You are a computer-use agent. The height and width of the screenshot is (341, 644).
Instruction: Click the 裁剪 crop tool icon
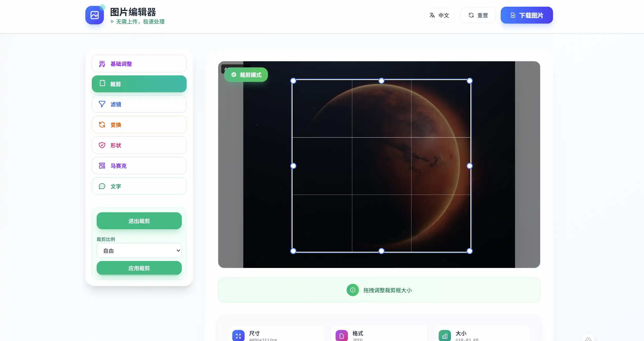pyautogui.click(x=102, y=84)
